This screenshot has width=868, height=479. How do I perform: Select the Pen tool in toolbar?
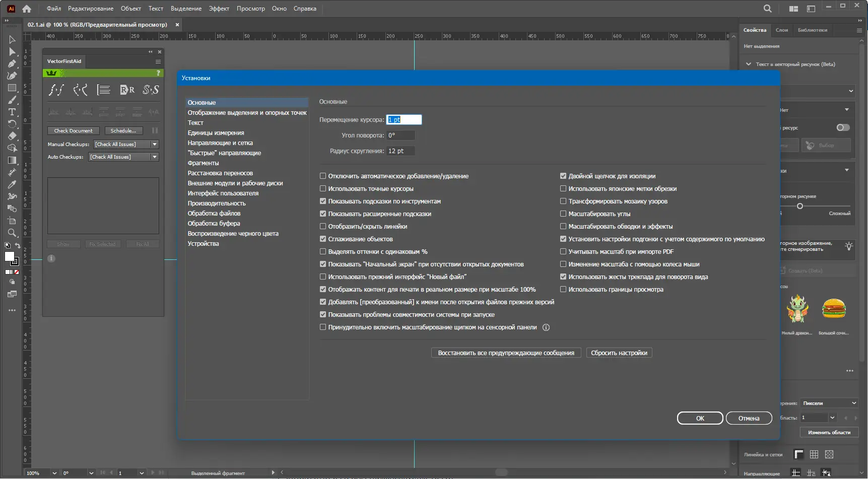[x=12, y=64]
